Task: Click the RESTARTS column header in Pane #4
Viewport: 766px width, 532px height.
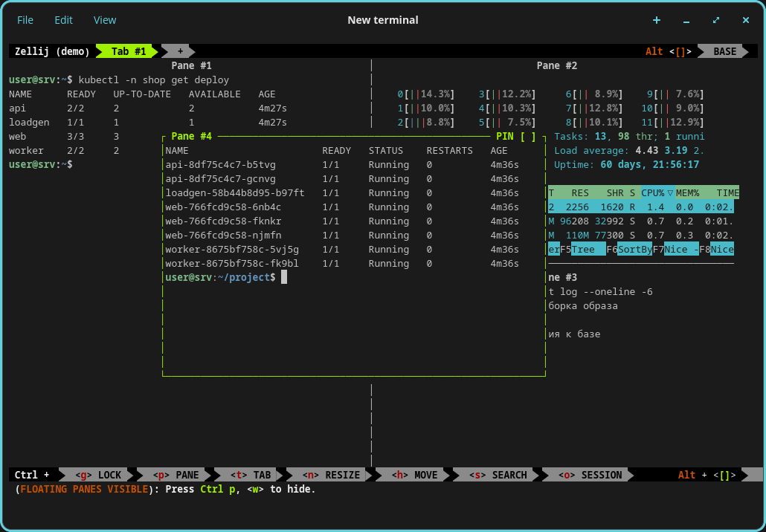Action: pos(449,150)
